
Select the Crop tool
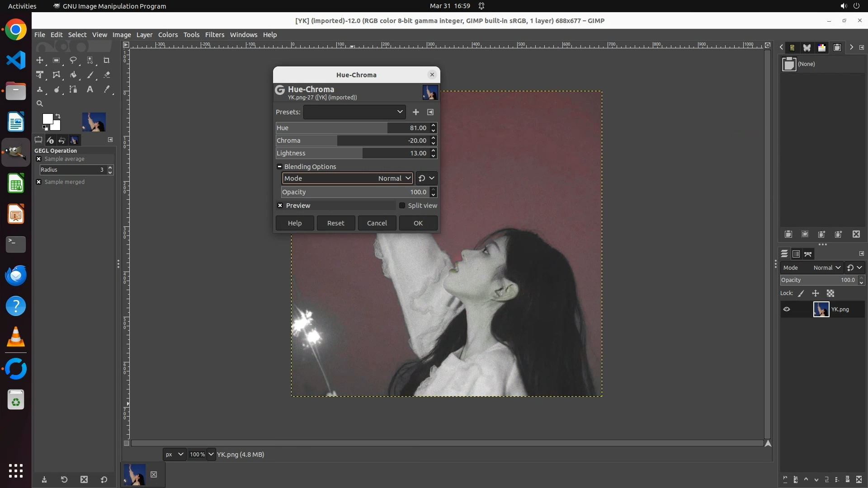click(107, 60)
